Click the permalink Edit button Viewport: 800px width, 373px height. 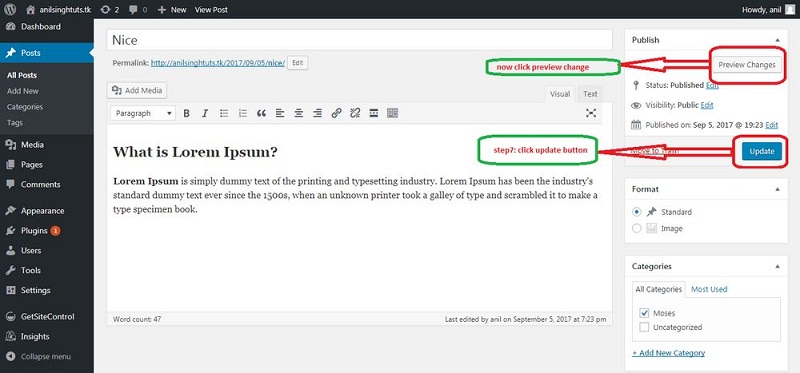[x=297, y=63]
